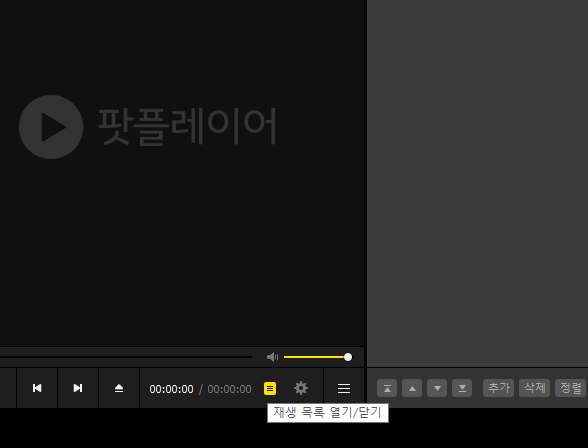
Task: Open the hamburger main menu
Action: point(344,388)
